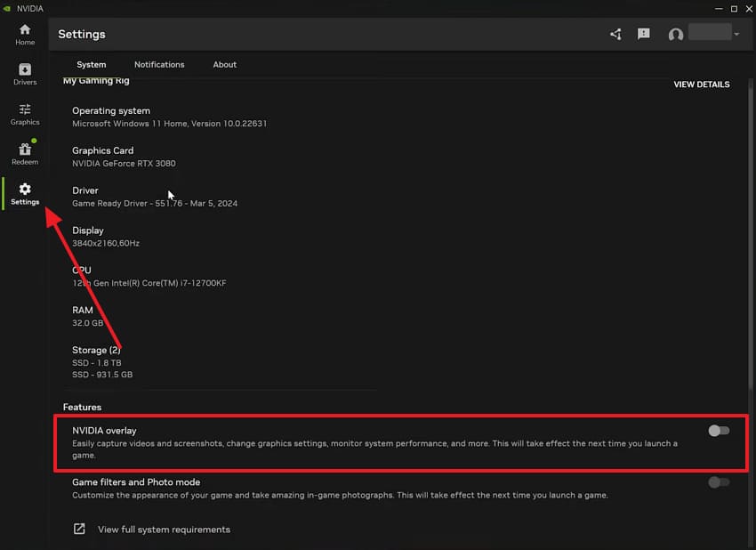Maximize the NVIDIA app window

[x=734, y=9]
